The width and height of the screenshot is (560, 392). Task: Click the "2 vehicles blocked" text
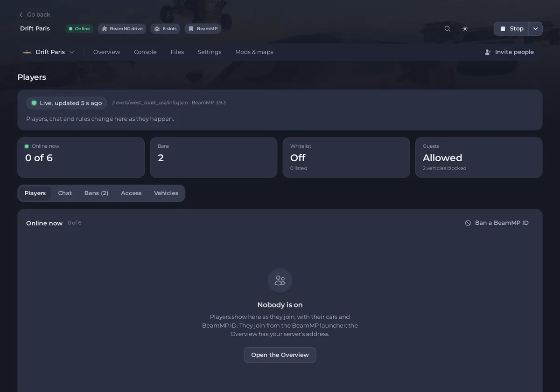(444, 168)
